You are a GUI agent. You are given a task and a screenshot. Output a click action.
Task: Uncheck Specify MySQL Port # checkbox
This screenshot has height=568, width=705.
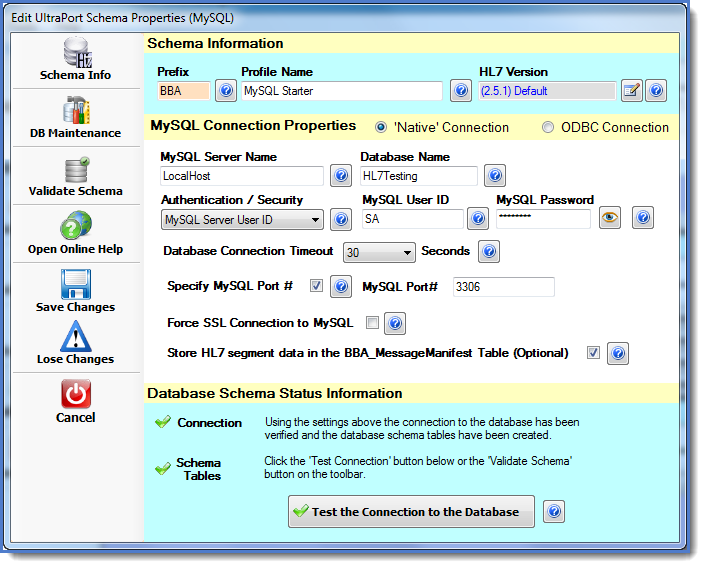point(316,286)
